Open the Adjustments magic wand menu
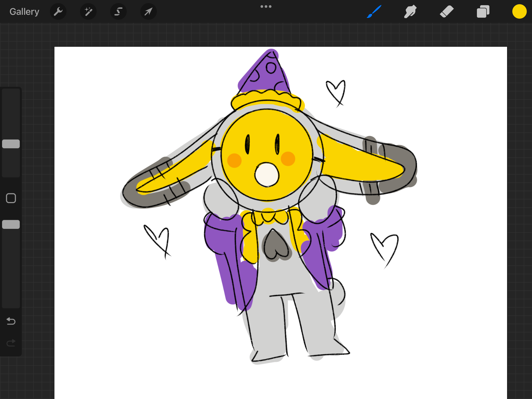This screenshot has width=532, height=399. point(88,12)
